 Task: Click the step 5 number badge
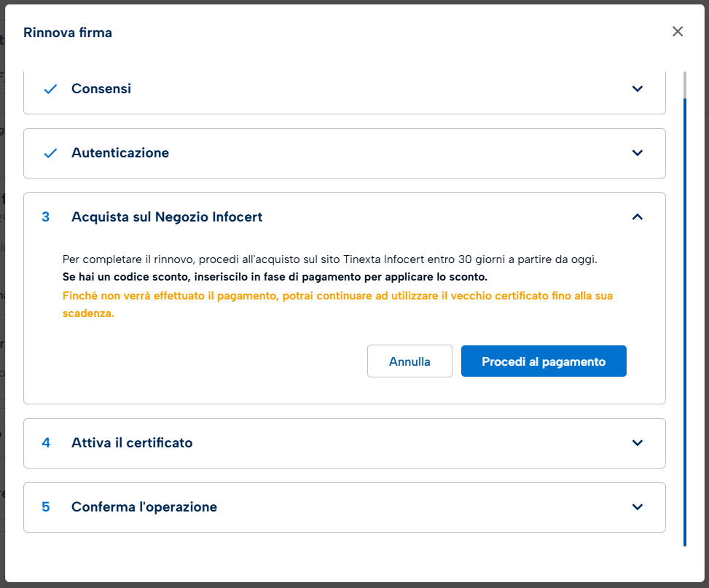tap(46, 507)
